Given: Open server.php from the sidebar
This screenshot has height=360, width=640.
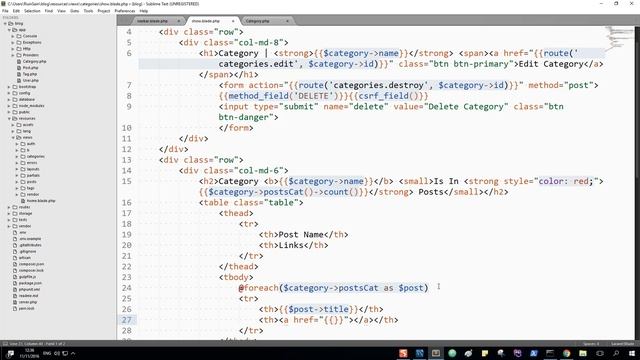Looking at the screenshot, I should pyautogui.click(x=28, y=302).
